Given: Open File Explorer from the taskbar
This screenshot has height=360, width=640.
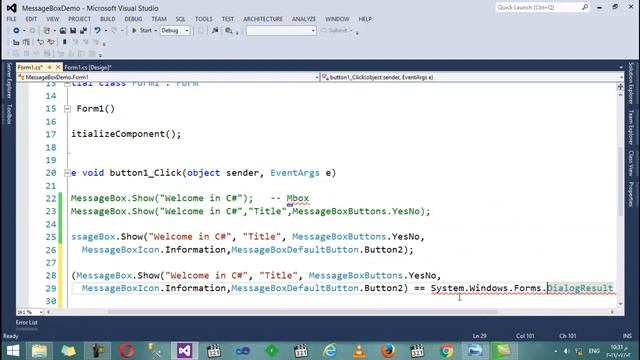Looking at the screenshot, I should (39, 351).
